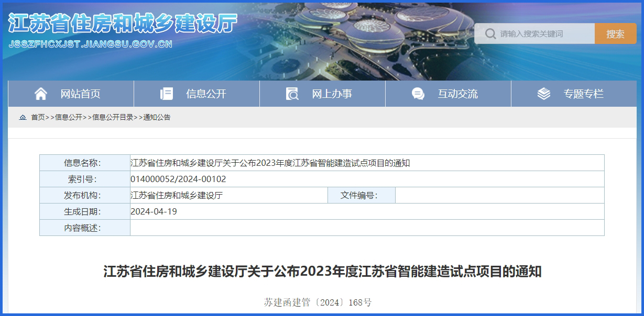Open the 信息公开 navigation tab
Screen dimensions: 644x316
[x=197, y=94]
